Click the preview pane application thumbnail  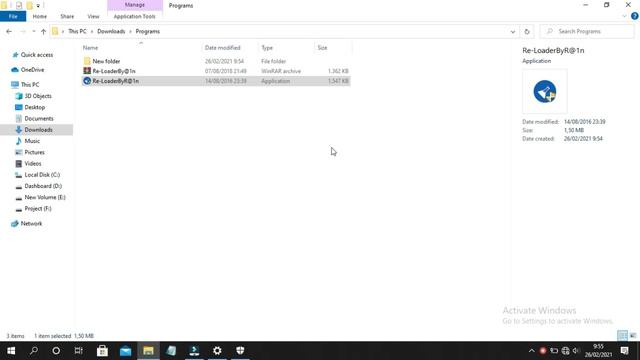click(x=544, y=91)
